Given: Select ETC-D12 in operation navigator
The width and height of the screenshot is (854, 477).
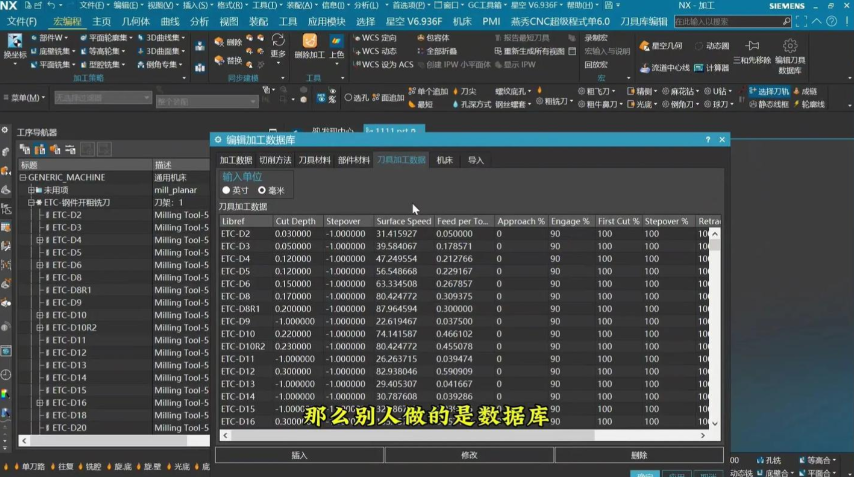Looking at the screenshot, I should [69, 352].
